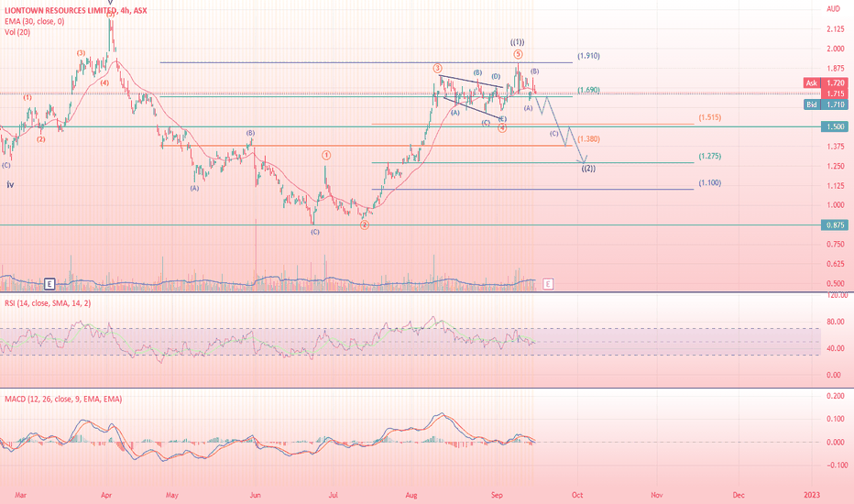The height and width of the screenshot is (504, 854).
Task: Click the AUD currency label on price axis
Action: 833,9
